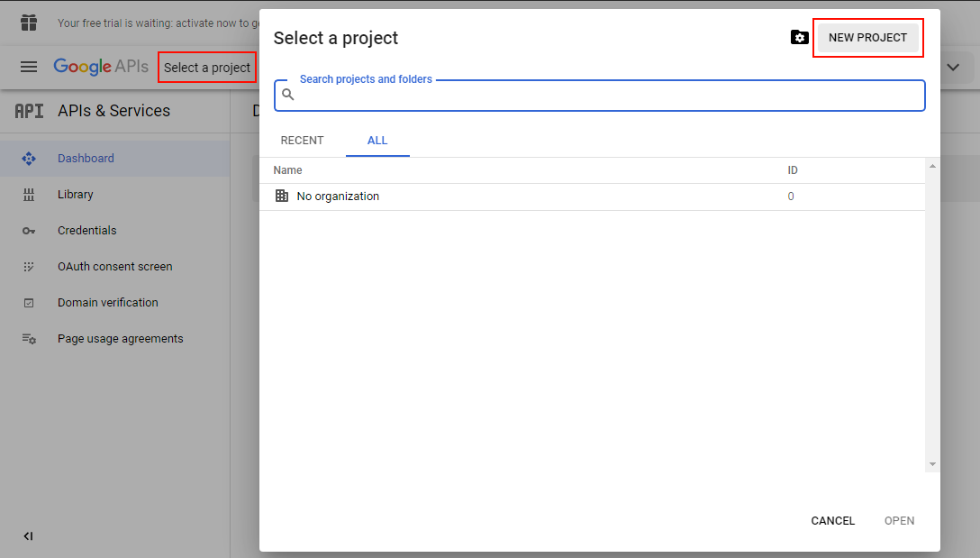This screenshot has height=558, width=980.
Task: Click the project list scrollbar down arrow
Action: point(932,464)
